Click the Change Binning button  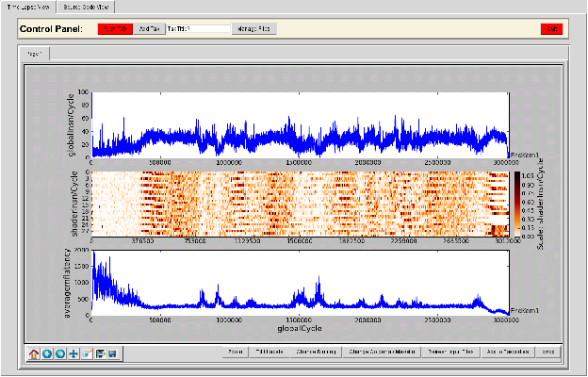click(315, 352)
